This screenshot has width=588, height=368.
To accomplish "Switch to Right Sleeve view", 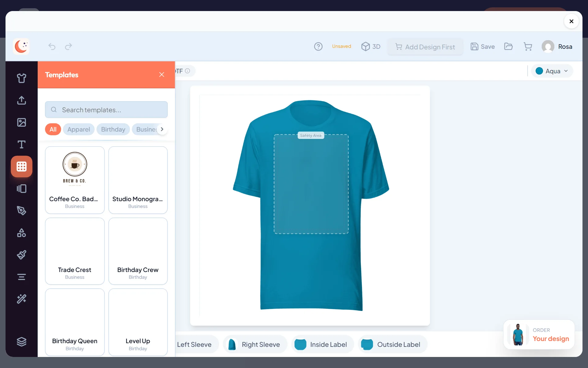I will click(x=255, y=344).
